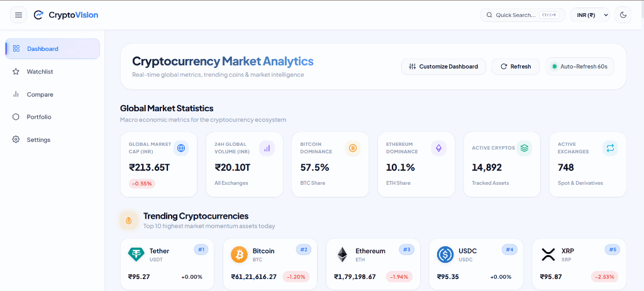
Task: Click the ₹213.65T market cap value
Action: pos(148,167)
